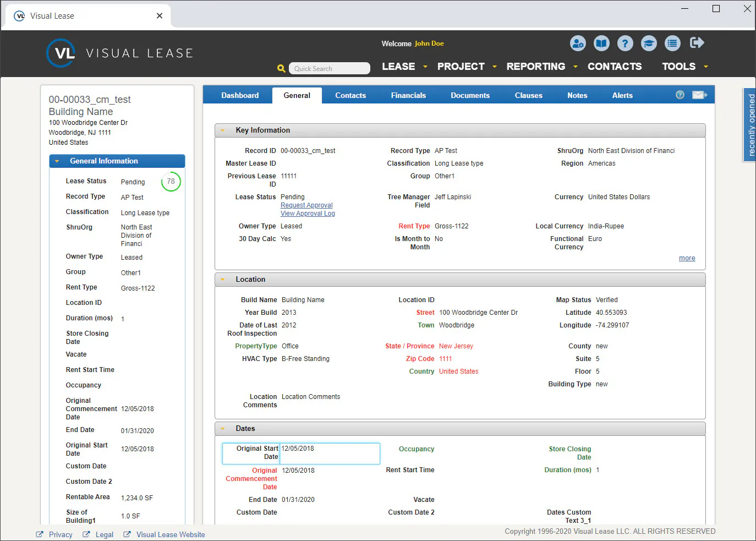This screenshot has width=756, height=541.
Task: Open the glossary book icon
Action: pyautogui.click(x=601, y=43)
